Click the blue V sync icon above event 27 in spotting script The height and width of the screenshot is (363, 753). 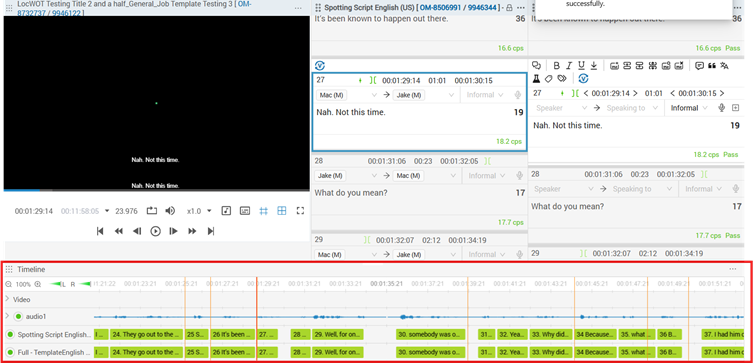(x=320, y=66)
